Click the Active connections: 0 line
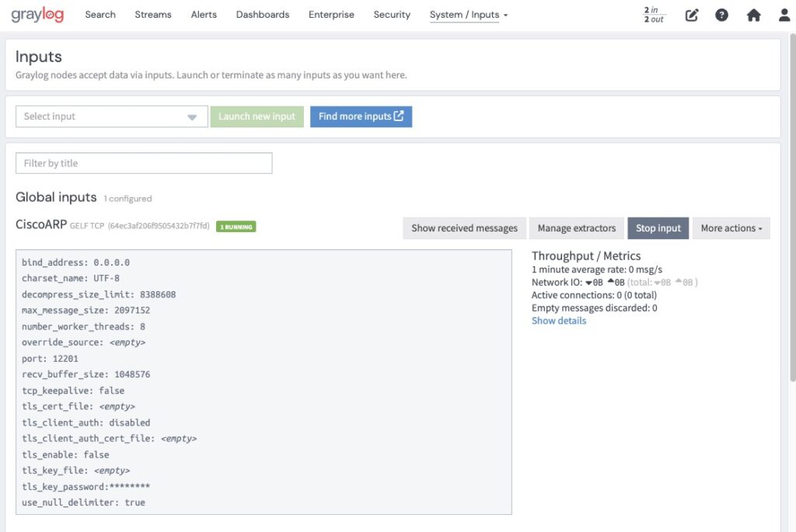Image resolution: width=796 pixels, height=532 pixels. point(594,295)
